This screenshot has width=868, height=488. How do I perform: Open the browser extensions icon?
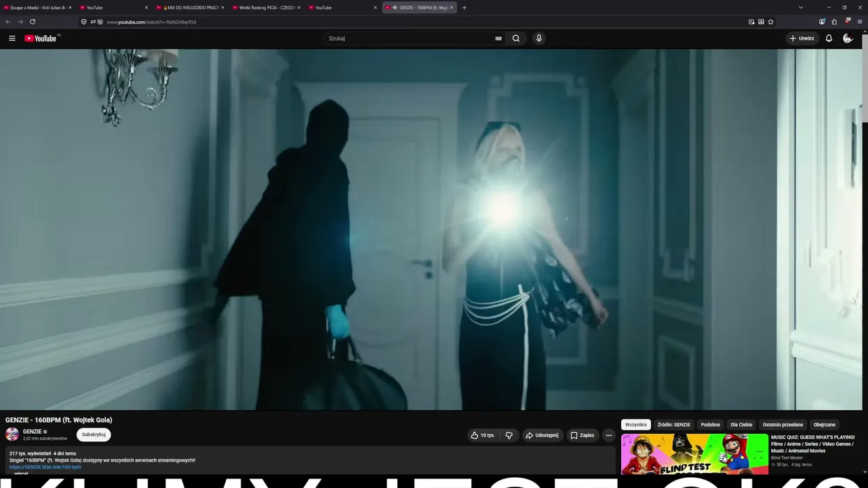[x=835, y=22]
